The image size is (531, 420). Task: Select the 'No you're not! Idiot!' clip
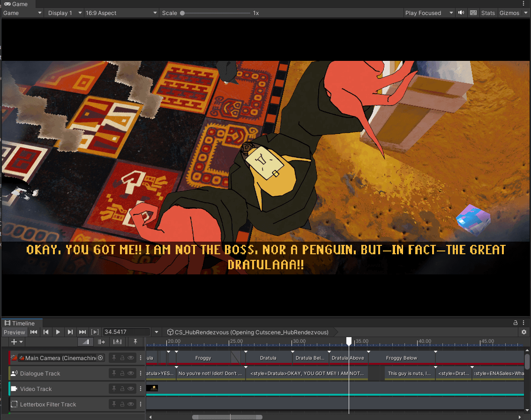click(x=210, y=373)
